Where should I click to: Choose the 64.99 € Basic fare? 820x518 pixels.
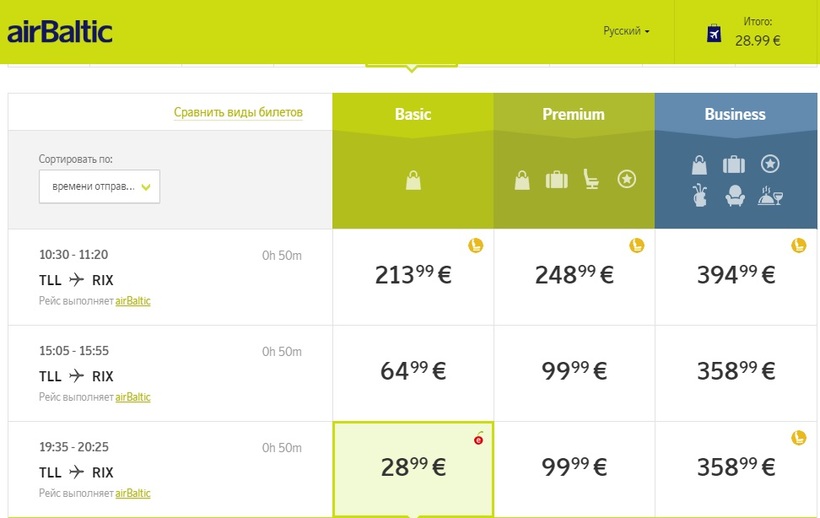413,372
